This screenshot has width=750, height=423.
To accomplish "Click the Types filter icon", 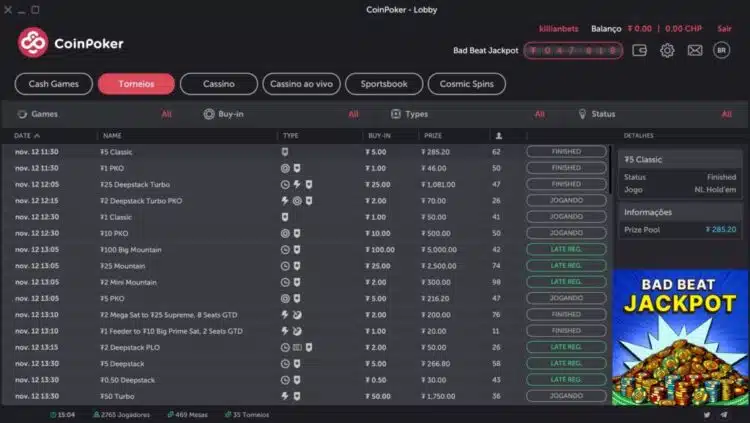I will pyautogui.click(x=396, y=114).
